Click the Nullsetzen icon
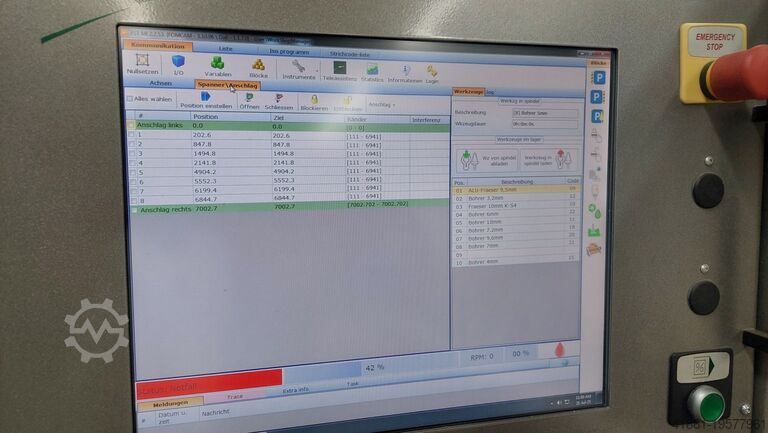The width and height of the screenshot is (768, 433). 142,64
